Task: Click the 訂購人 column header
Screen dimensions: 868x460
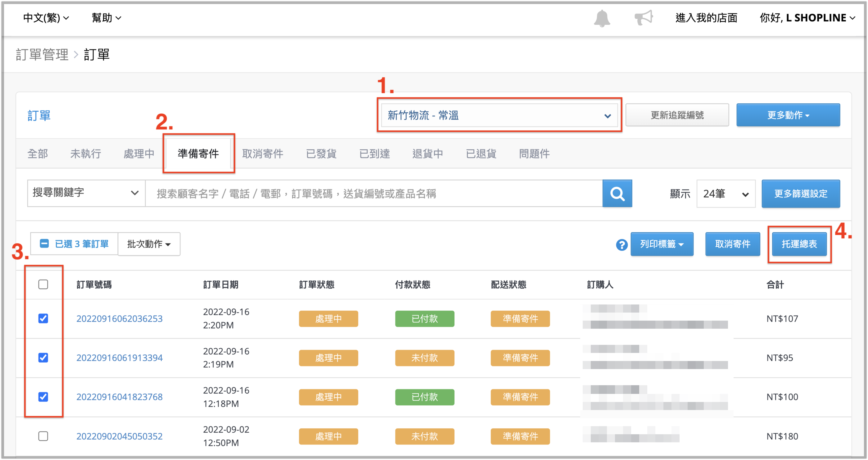Action: (600, 285)
